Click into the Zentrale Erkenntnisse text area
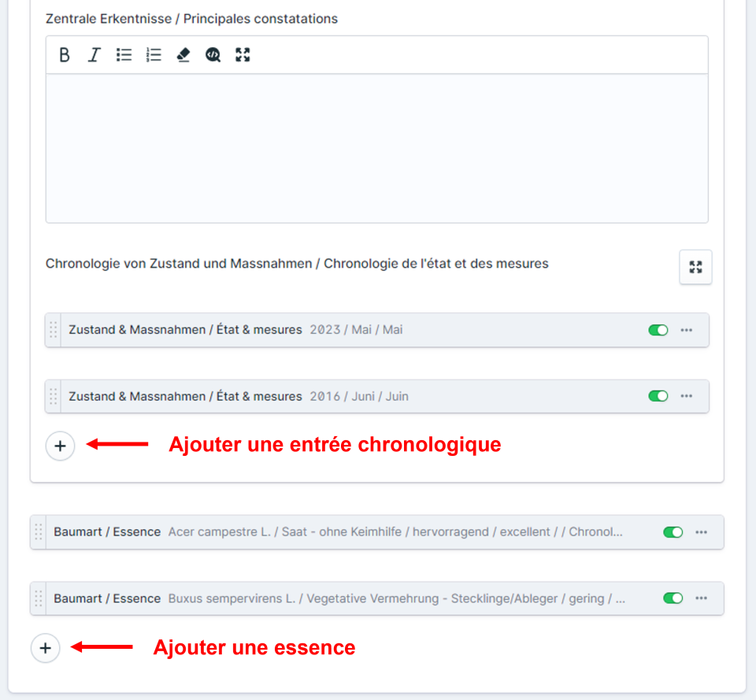The width and height of the screenshot is (756, 700). coord(376,148)
